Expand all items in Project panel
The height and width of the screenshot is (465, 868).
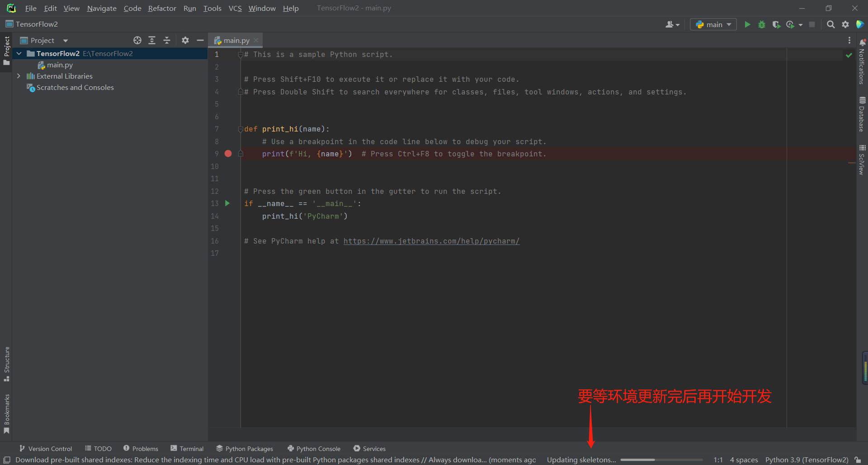coord(152,40)
